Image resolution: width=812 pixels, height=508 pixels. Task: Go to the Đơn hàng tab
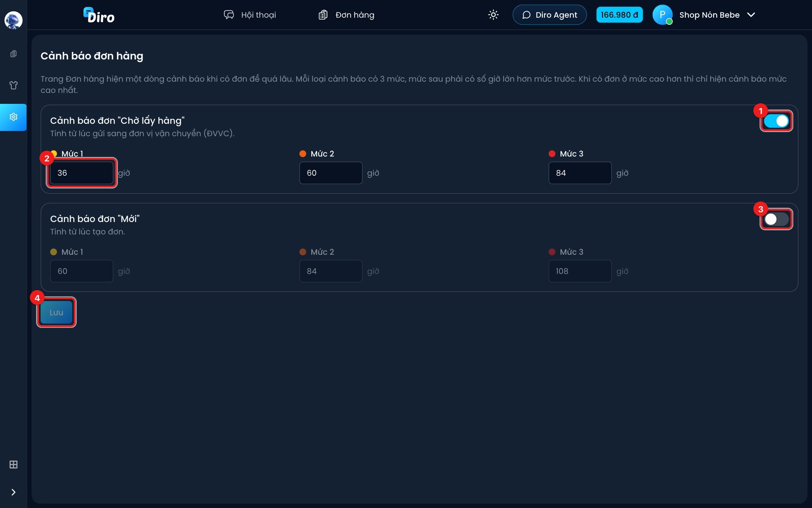(346, 15)
